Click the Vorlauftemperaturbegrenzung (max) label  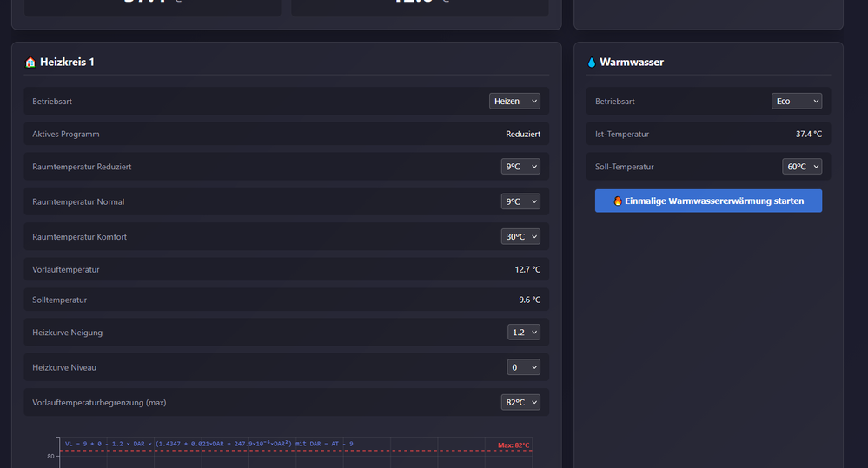click(99, 402)
